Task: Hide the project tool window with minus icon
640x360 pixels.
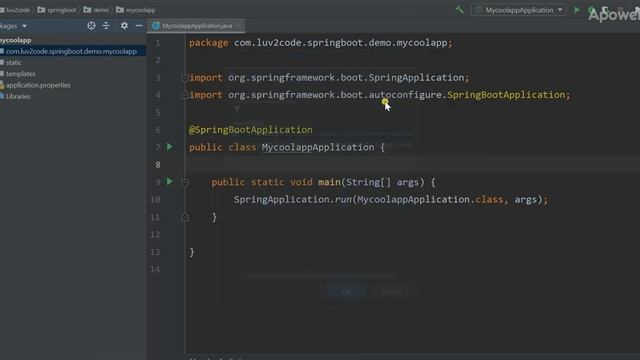Action: (x=139, y=26)
